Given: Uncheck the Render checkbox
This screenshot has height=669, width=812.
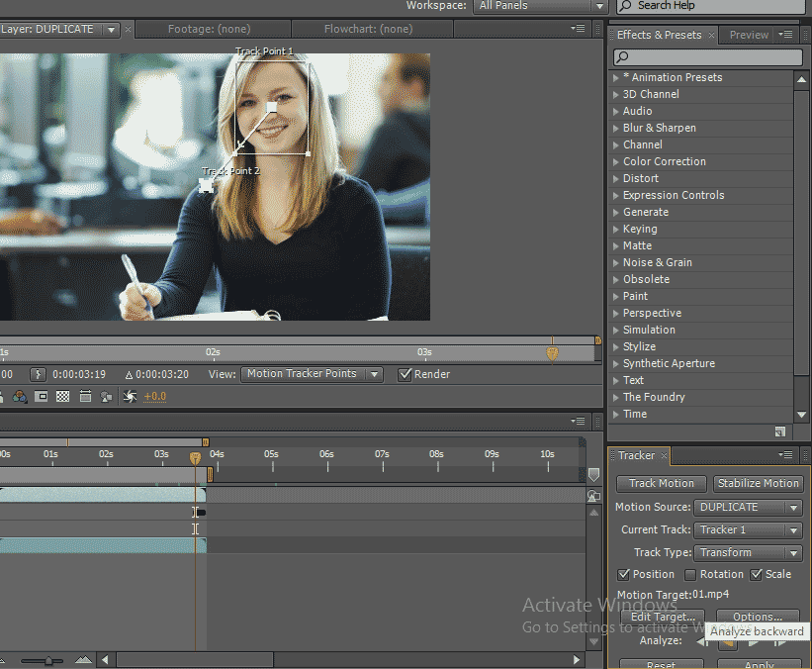Looking at the screenshot, I should pos(405,375).
